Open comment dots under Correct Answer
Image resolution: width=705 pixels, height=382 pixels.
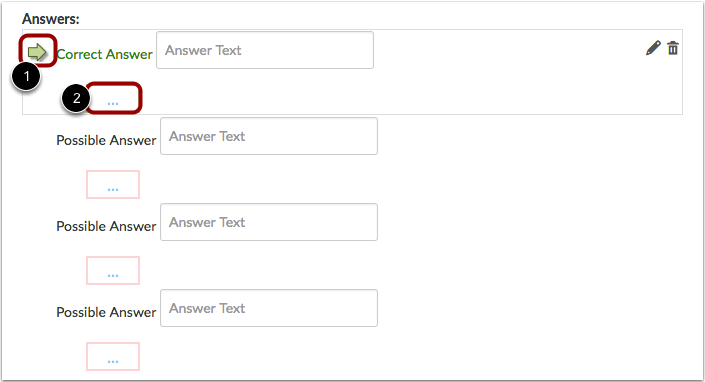(x=113, y=98)
